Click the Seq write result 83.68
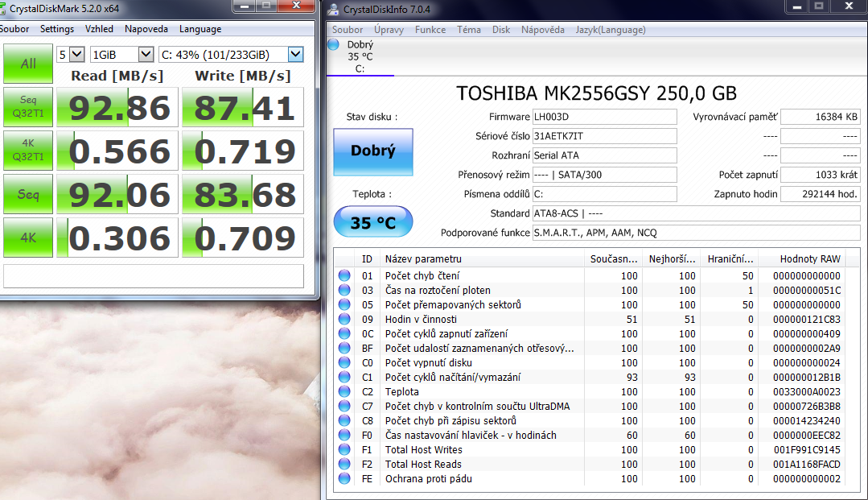 click(243, 194)
